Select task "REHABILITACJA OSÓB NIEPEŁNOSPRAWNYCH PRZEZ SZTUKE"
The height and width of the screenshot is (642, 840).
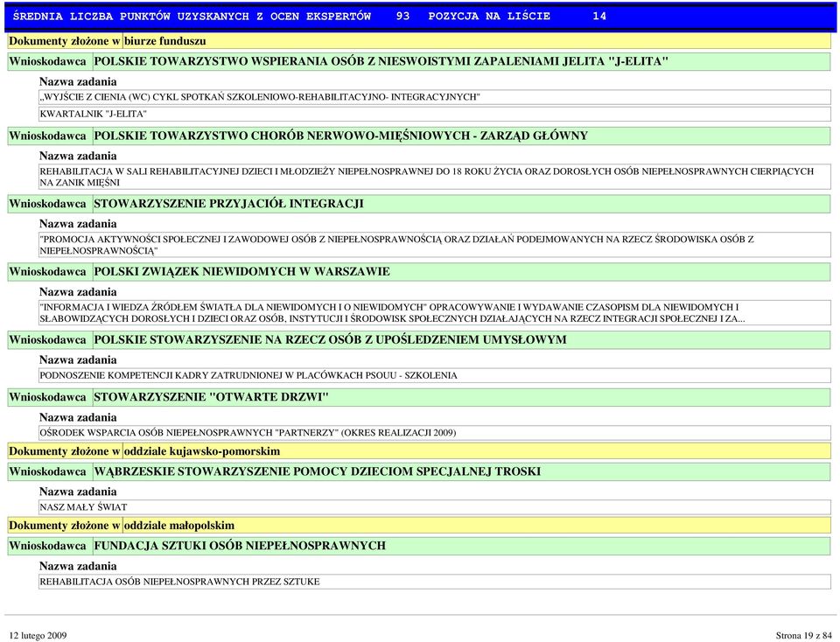(x=435, y=582)
